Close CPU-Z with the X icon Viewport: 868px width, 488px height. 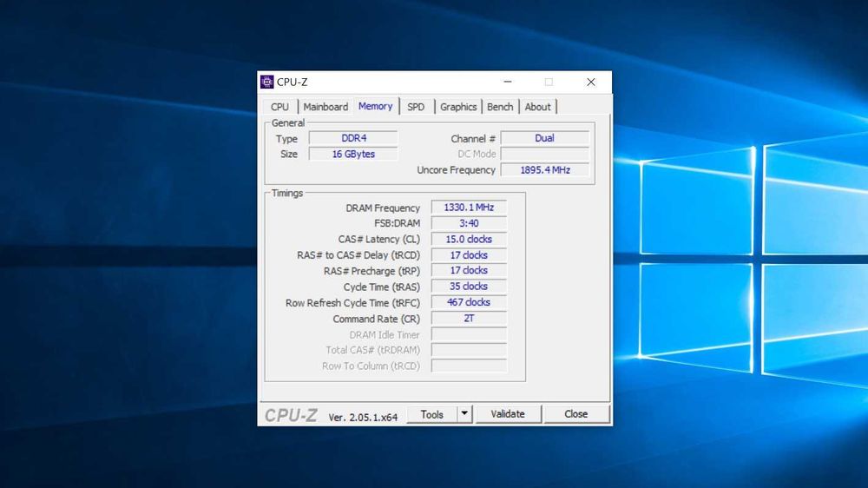(590, 82)
